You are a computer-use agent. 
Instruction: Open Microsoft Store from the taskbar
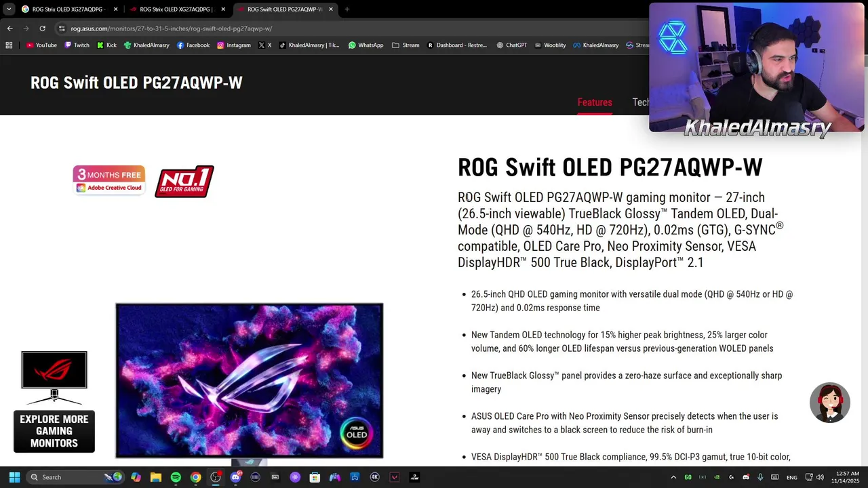(x=315, y=477)
